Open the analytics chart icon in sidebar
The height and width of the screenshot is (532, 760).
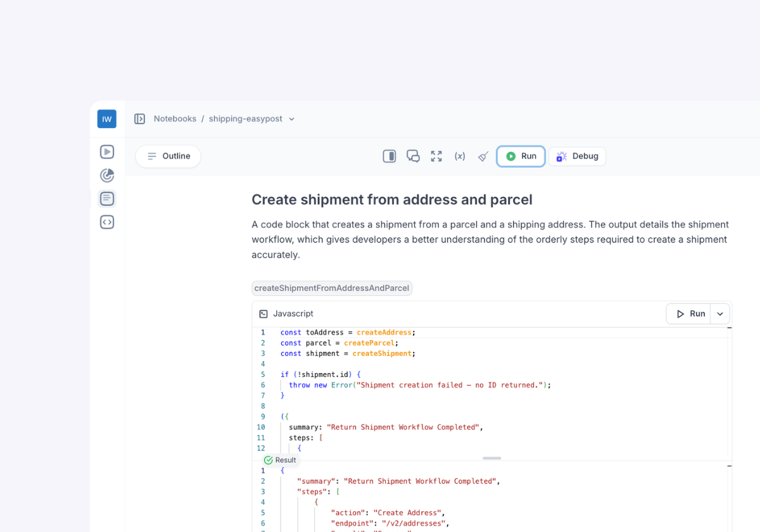point(107,175)
